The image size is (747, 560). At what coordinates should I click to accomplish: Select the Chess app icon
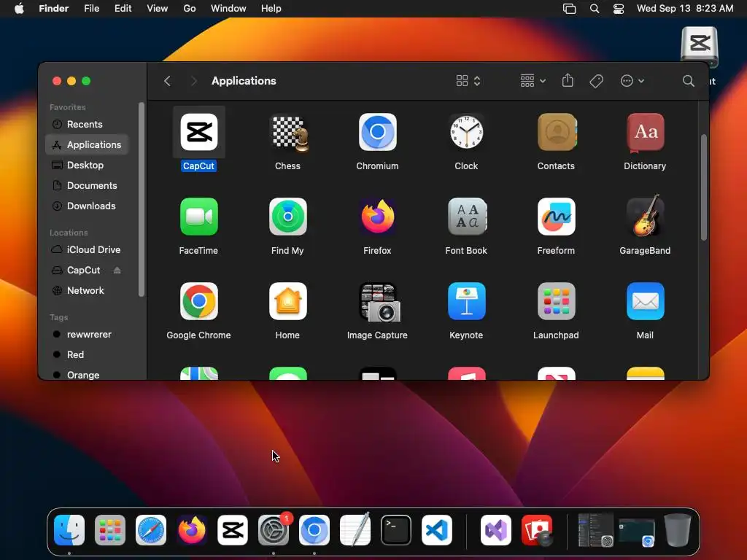pyautogui.click(x=287, y=133)
